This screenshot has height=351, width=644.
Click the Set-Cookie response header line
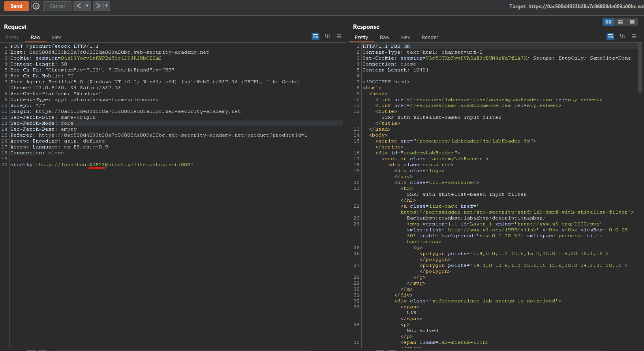(496, 58)
